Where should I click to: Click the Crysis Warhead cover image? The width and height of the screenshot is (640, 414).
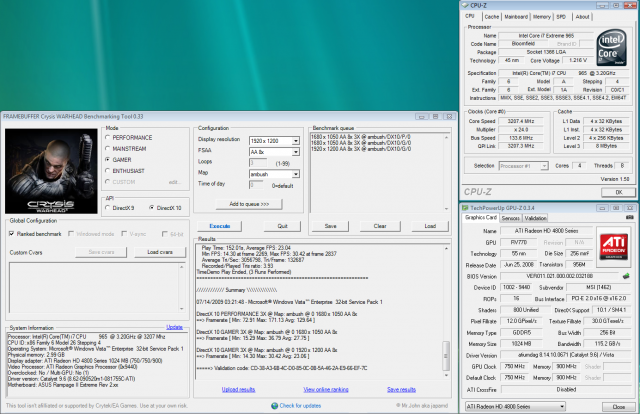point(51,171)
